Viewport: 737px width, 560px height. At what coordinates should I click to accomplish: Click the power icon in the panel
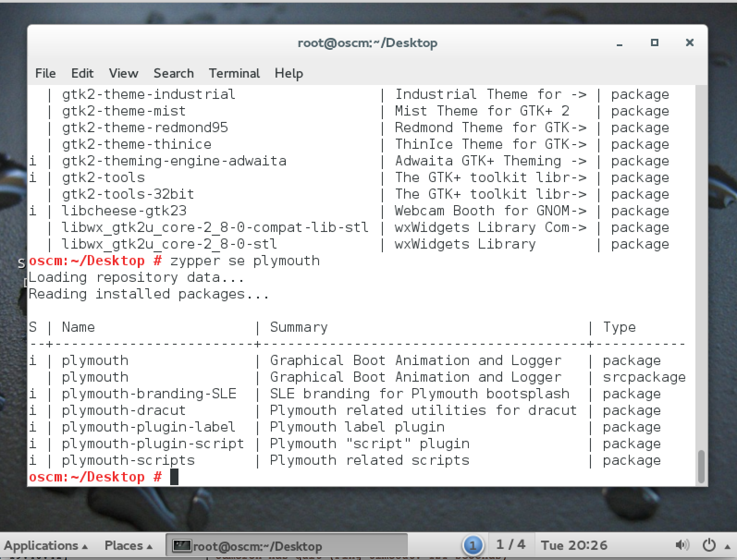pos(709,545)
